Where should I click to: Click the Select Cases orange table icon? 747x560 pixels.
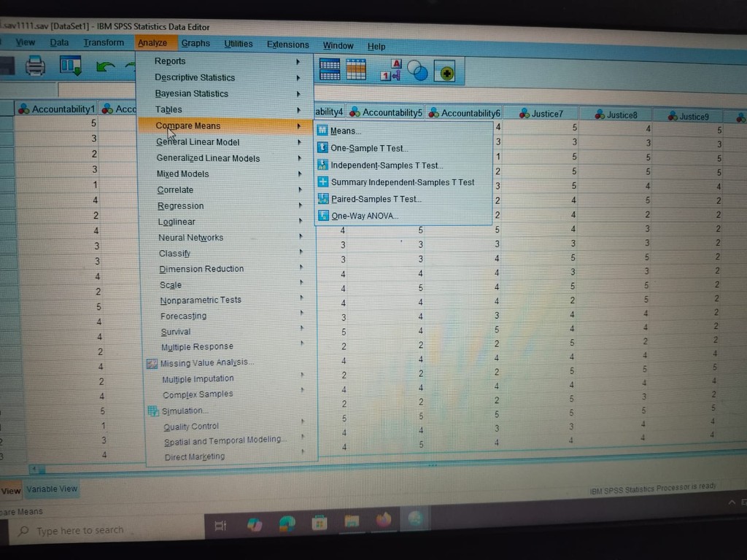(356, 69)
